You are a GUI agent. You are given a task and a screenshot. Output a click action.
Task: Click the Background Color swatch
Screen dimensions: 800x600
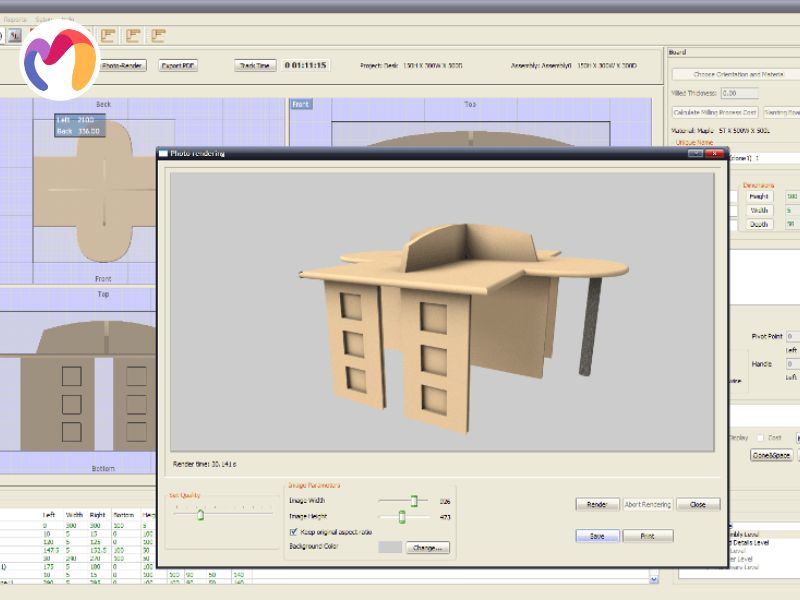point(390,546)
